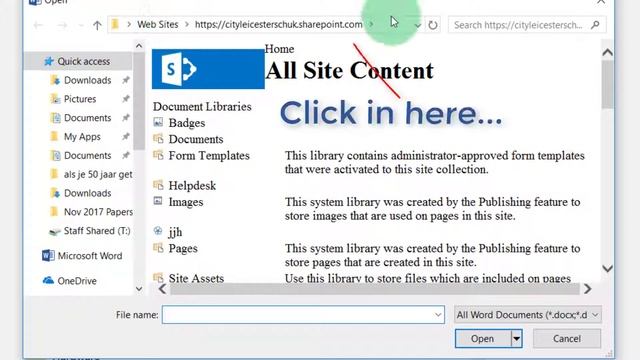Select the first pinned Downloads folder

tap(87, 80)
